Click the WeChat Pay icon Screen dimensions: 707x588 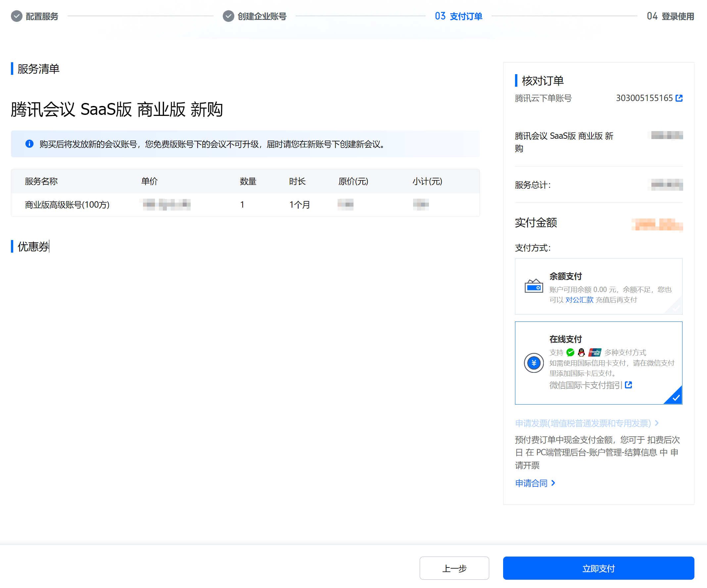tap(570, 352)
